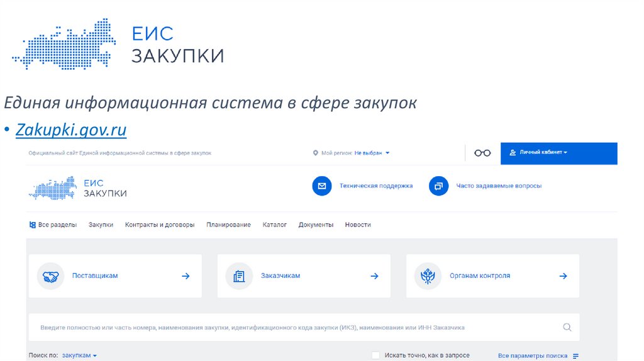Open the Каталог menu item
Viewport: 644px width, 361px height.
tap(274, 225)
